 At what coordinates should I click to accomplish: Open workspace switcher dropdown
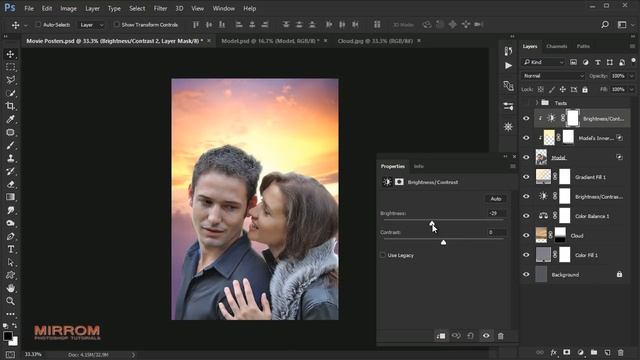coord(624,25)
